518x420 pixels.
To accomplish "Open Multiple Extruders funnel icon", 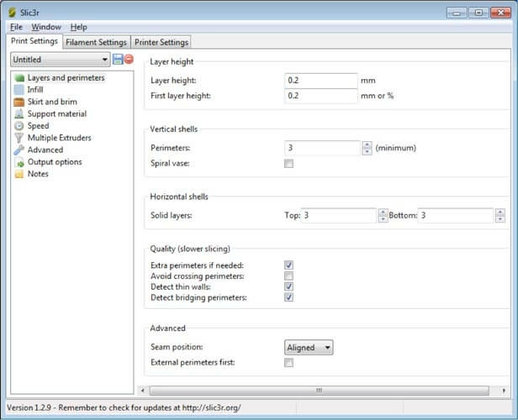I will [x=19, y=138].
